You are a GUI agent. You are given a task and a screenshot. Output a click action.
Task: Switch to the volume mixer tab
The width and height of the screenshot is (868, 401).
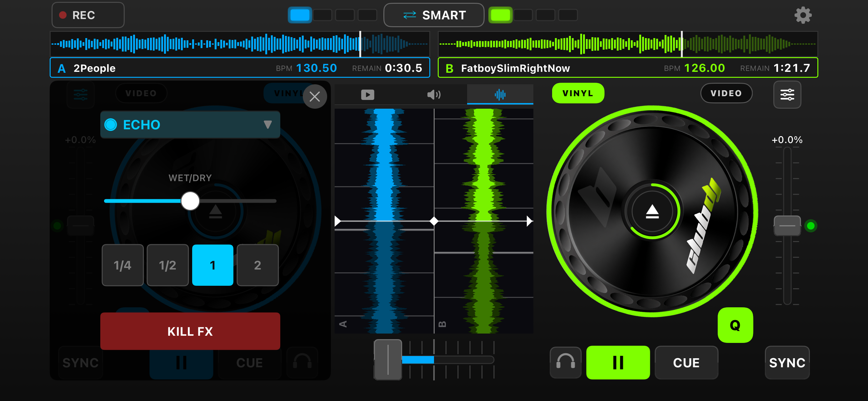[x=434, y=95]
